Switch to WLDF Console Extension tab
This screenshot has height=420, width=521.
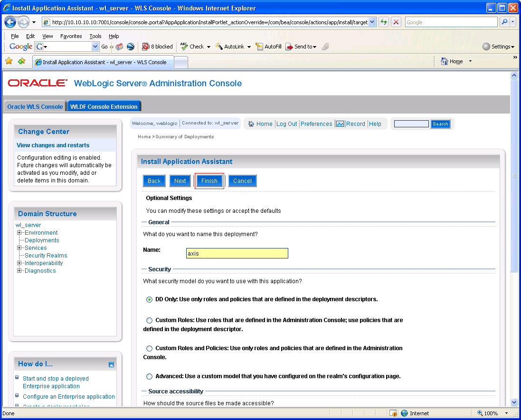point(104,106)
